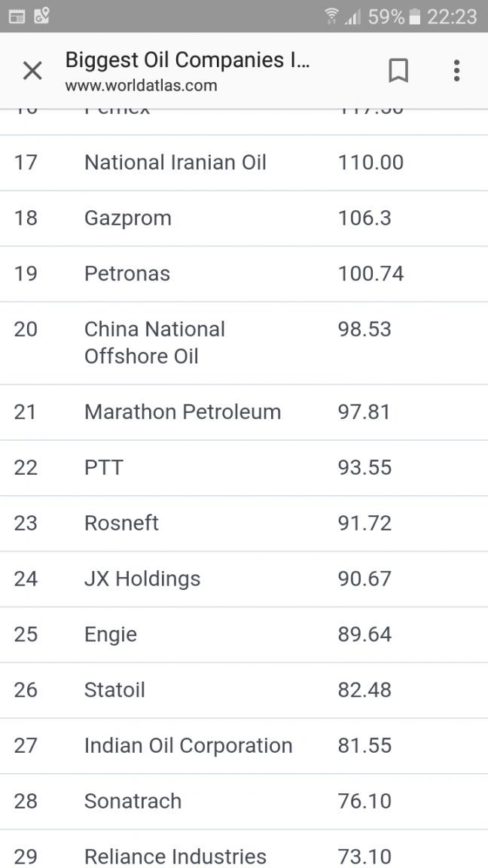Tap the maps notification icon
Viewport: 488px width, 868px height.
point(41,16)
